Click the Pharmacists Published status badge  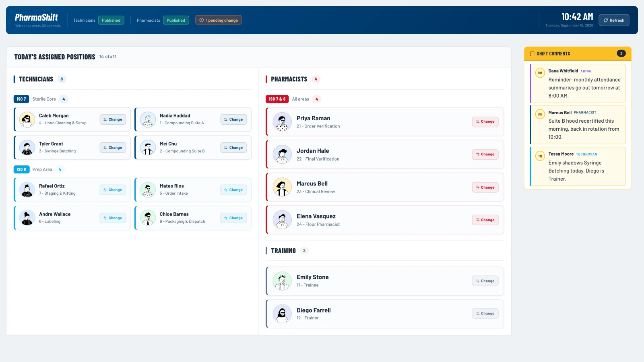pos(176,20)
